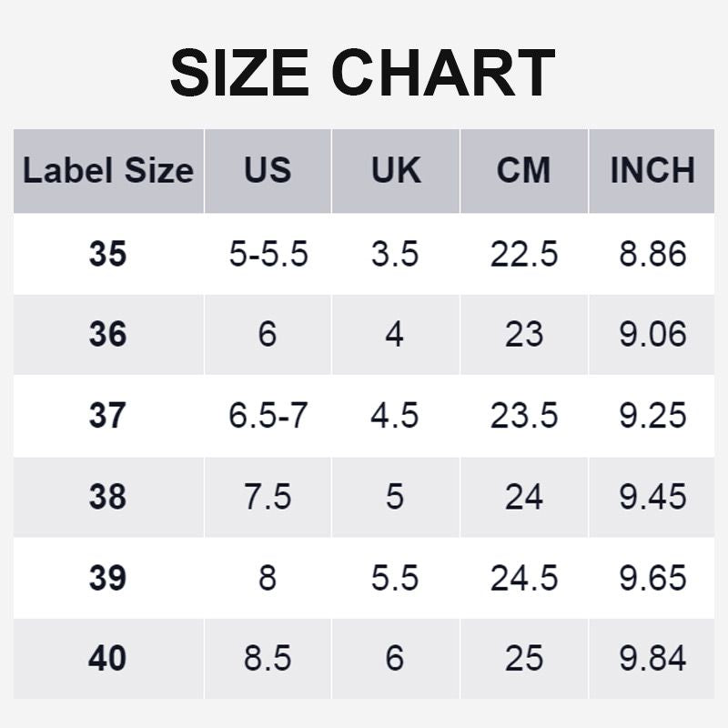The image size is (728, 728).
Task: Click the INCH column header
Action: (652, 171)
